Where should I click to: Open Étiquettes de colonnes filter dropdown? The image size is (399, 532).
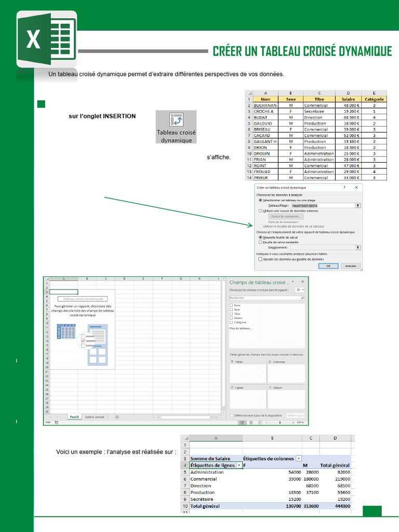(x=299, y=459)
